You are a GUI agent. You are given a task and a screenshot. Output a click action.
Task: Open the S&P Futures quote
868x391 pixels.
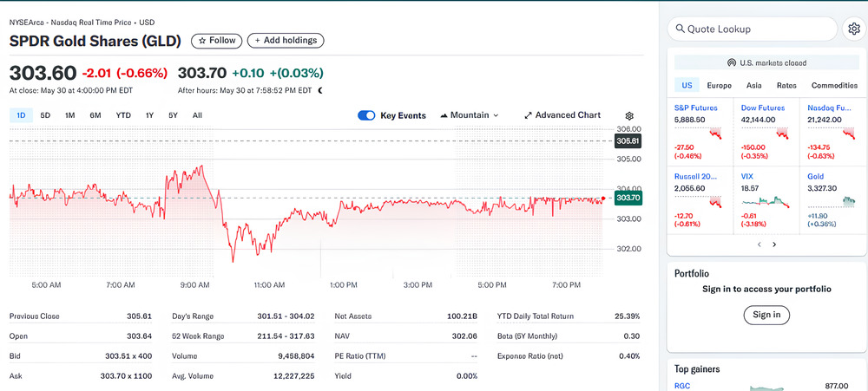point(694,108)
